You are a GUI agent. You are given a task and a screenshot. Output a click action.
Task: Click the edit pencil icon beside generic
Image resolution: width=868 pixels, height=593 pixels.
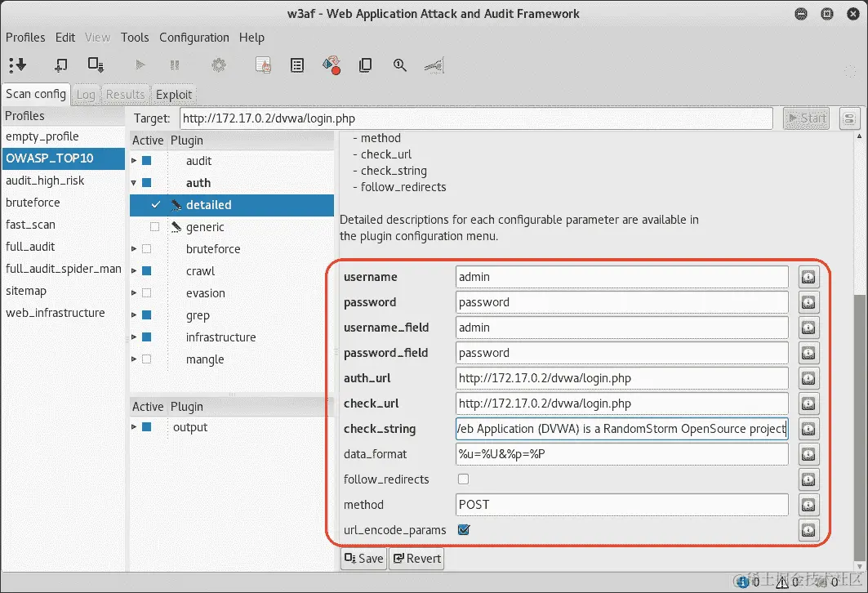tap(176, 226)
